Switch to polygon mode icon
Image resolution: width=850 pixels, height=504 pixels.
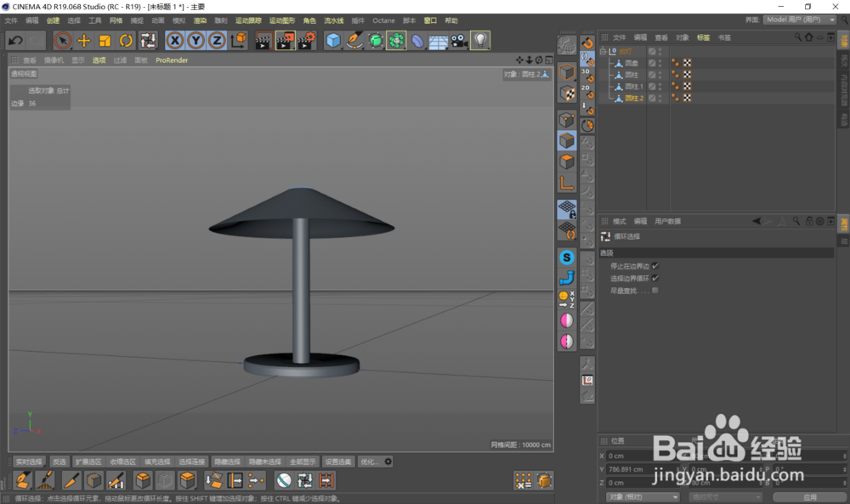pyautogui.click(x=567, y=161)
